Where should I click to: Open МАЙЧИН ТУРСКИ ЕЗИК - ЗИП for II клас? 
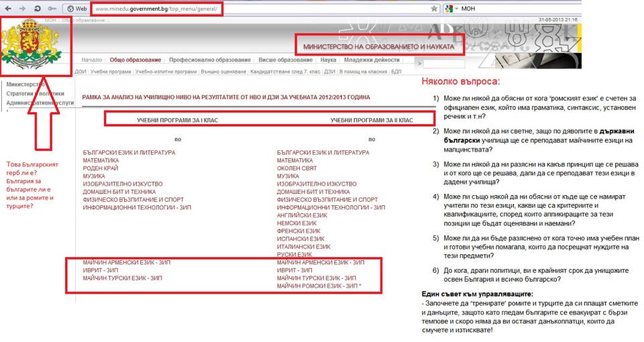(x=316, y=278)
